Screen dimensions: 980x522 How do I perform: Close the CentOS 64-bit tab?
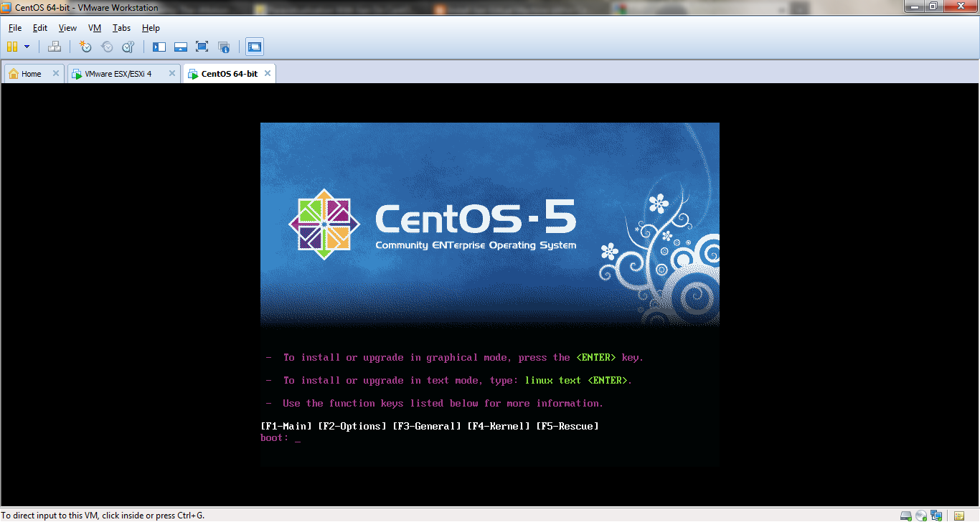(x=268, y=73)
